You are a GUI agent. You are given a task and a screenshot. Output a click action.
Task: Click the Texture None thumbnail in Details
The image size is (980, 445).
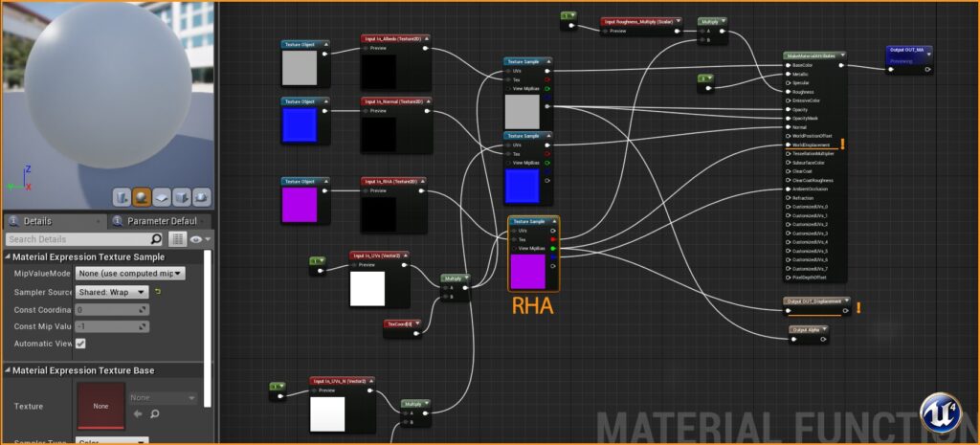(100, 407)
